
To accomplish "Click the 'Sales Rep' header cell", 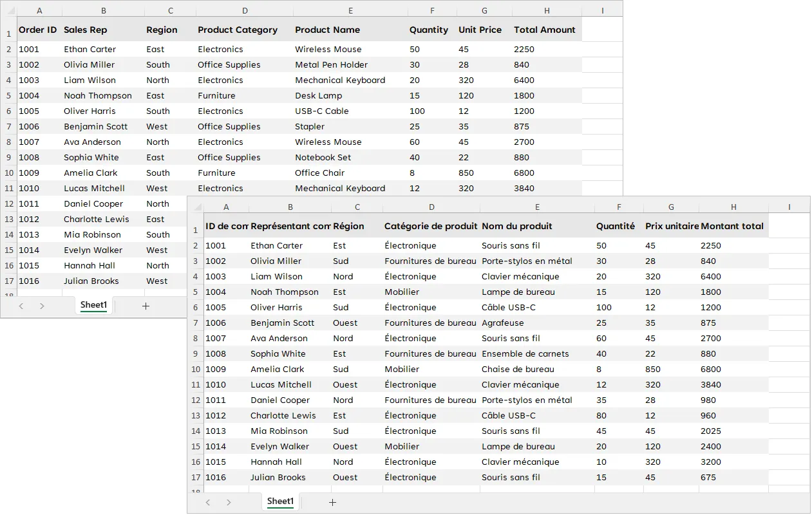I will tap(104, 29).
